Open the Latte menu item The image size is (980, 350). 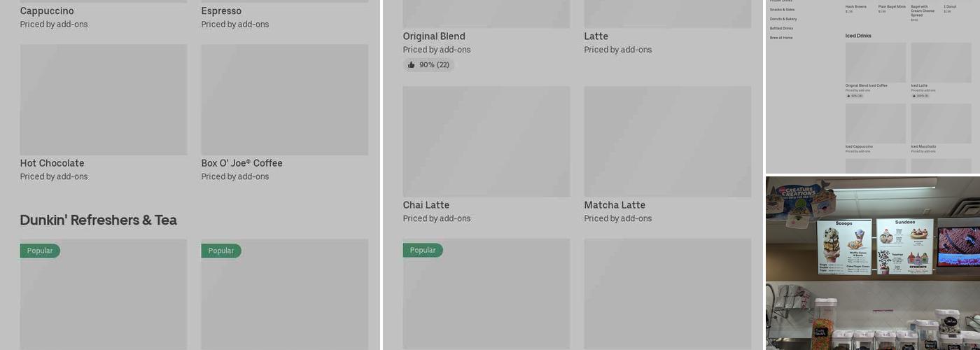[596, 36]
